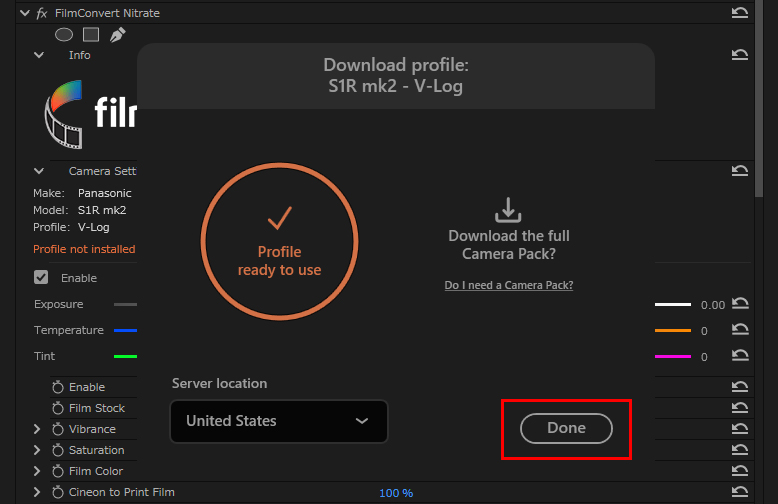Reset the Info parameter
Screen dimensions: 778x504
[739, 55]
